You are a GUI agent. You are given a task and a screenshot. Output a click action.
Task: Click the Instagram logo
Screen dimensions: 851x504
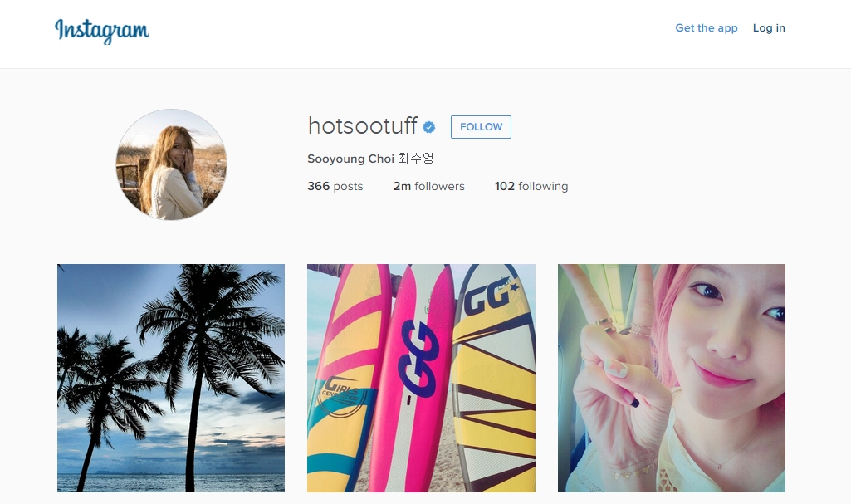pos(101,31)
